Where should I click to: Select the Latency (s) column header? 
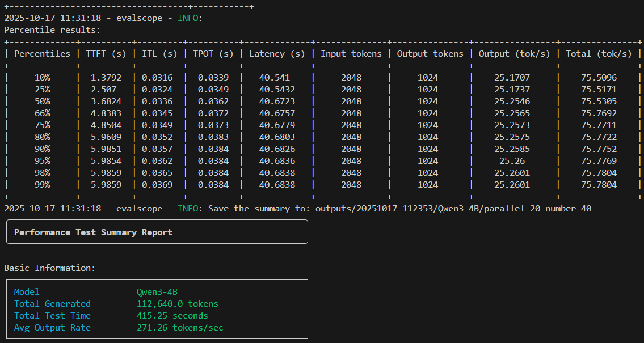277,54
